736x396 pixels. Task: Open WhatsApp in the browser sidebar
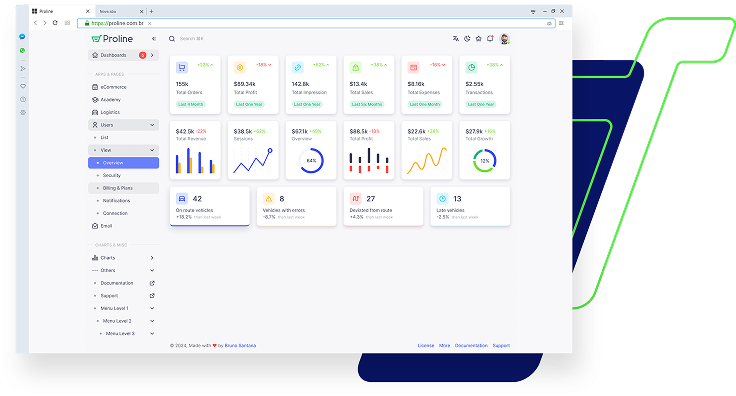pyautogui.click(x=22, y=50)
